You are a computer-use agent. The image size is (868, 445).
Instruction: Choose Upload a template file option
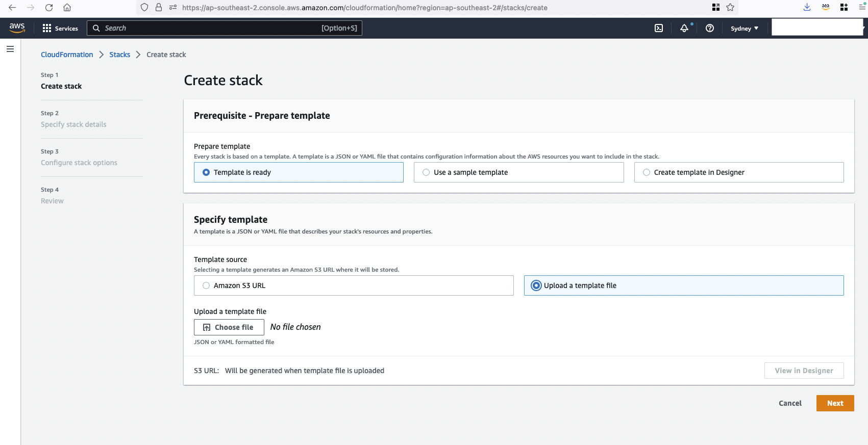coord(684,285)
